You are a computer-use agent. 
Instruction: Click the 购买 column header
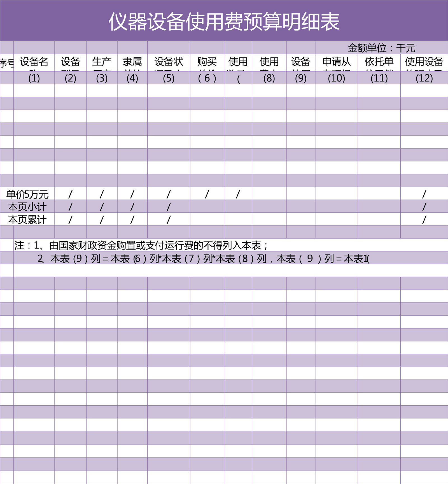point(207,62)
